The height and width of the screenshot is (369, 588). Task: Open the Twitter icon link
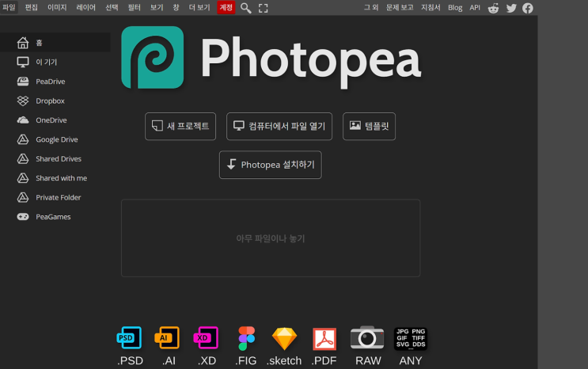[511, 8]
